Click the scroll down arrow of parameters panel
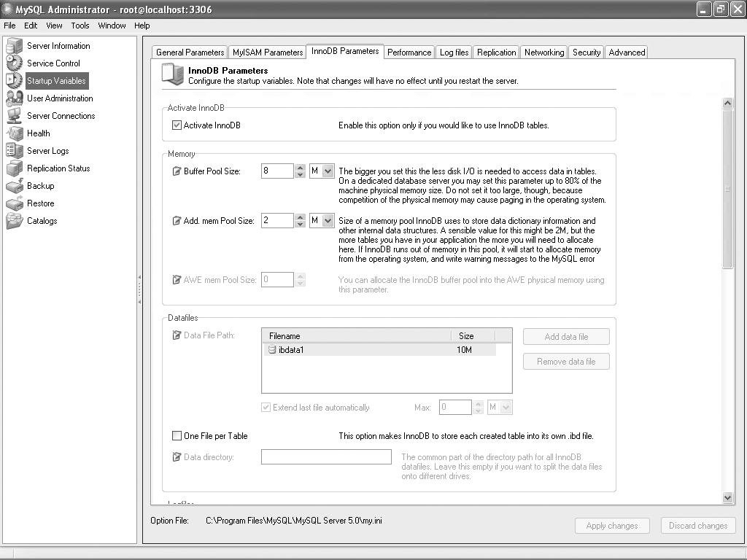The width and height of the screenshot is (747, 560). click(x=727, y=498)
